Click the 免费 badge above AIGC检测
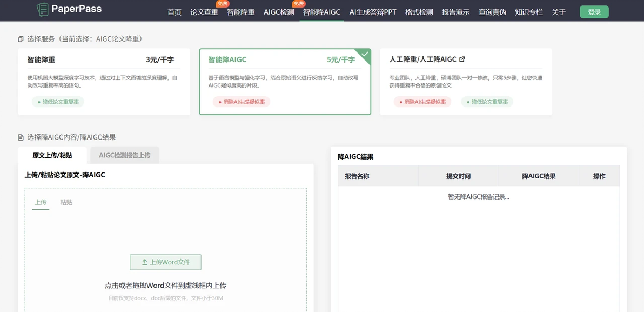Image resolution: width=644 pixels, height=312 pixels. tap(299, 4)
